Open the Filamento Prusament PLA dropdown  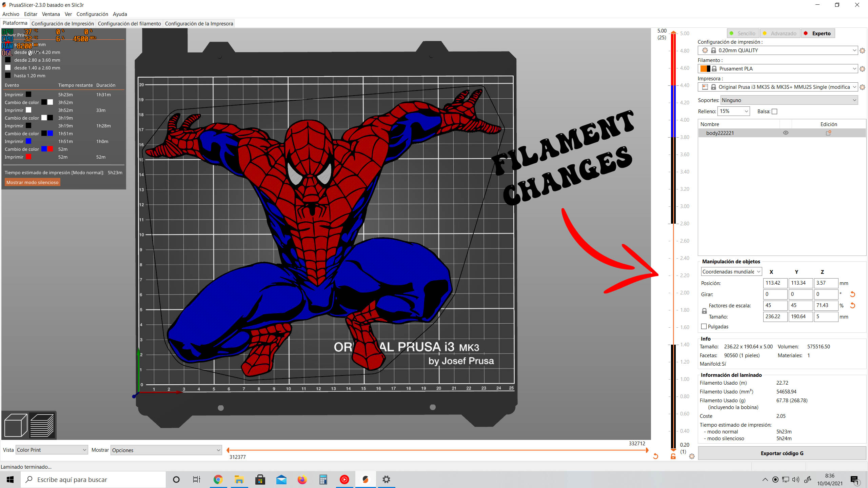[x=778, y=69]
